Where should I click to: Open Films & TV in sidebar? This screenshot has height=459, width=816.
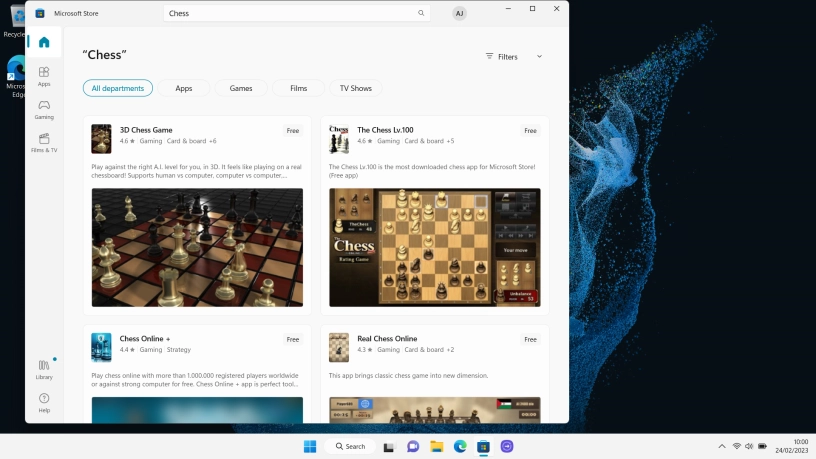point(44,143)
